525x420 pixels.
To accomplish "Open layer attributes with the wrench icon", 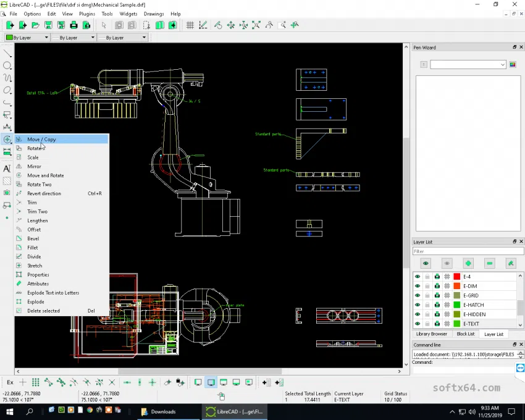I will (x=511, y=264).
